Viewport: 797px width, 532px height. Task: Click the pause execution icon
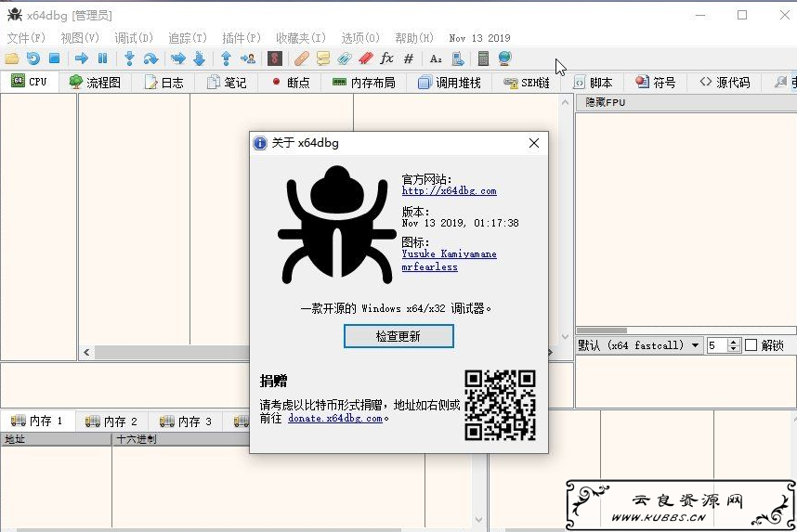point(103,58)
